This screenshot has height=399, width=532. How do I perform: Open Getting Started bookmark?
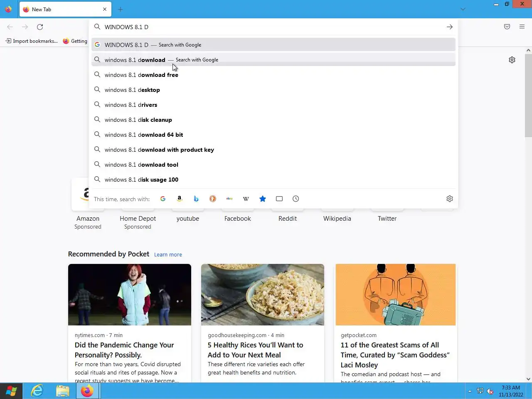75,41
